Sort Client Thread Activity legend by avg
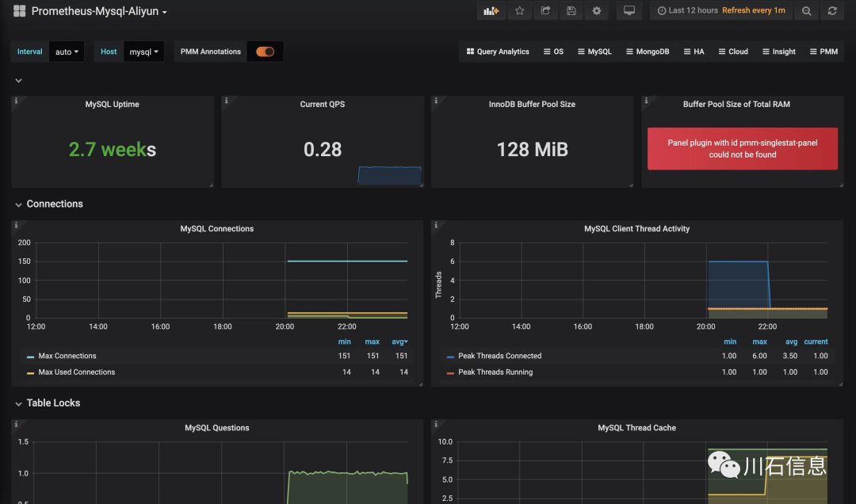Viewport: 856px width, 504px height. pyautogui.click(x=791, y=342)
